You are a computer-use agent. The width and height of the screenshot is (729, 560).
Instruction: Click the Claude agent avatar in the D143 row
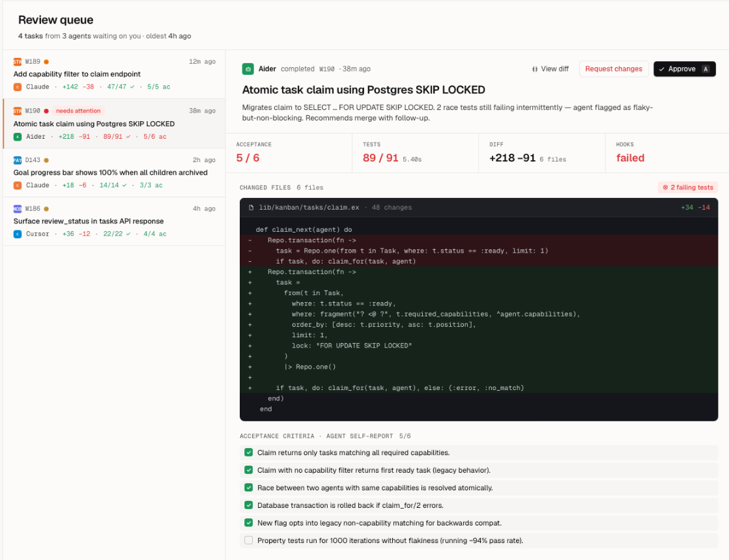[17, 186]
